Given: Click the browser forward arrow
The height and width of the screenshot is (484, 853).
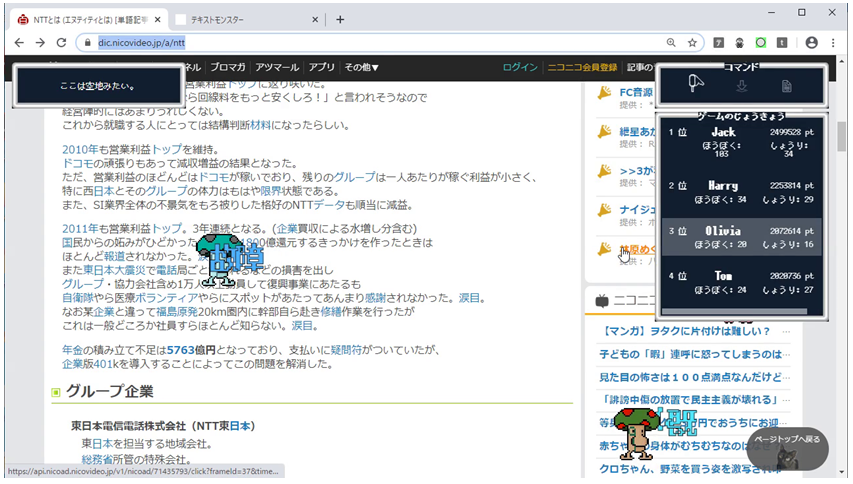Looking at the screenshot, I should (40, 42).
